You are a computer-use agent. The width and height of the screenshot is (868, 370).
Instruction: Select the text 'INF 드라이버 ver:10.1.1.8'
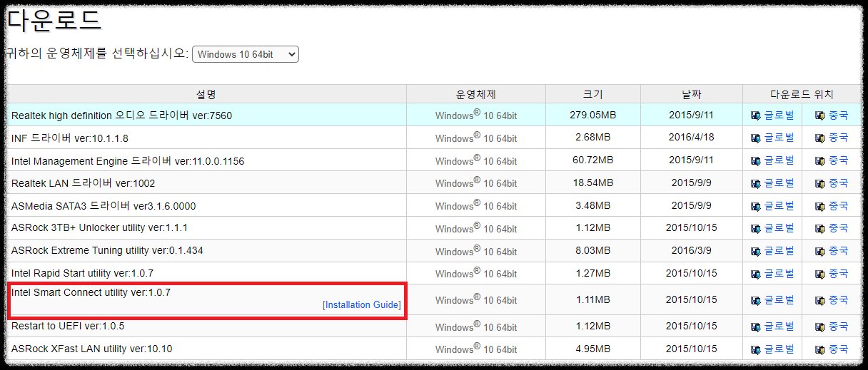70,138
